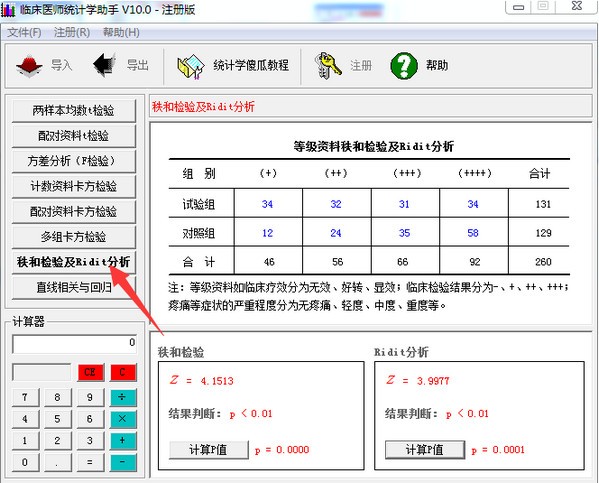Select 两样本均数t检验 in sidebar

(74, 111)
